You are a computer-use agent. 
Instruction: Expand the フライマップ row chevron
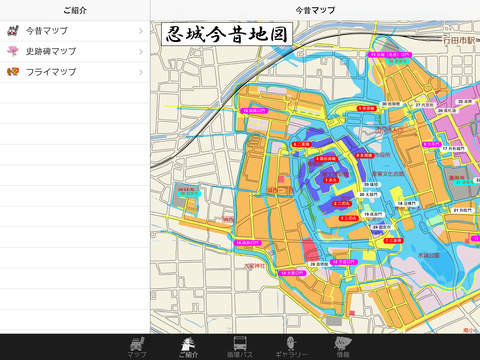(x=141, y=72)
